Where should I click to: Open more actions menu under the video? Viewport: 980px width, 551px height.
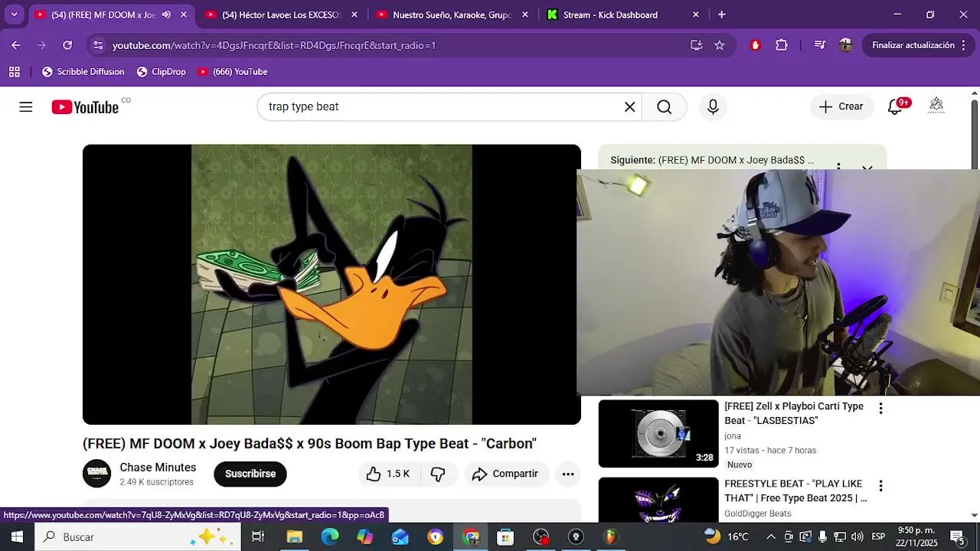[x=568, y=474]
